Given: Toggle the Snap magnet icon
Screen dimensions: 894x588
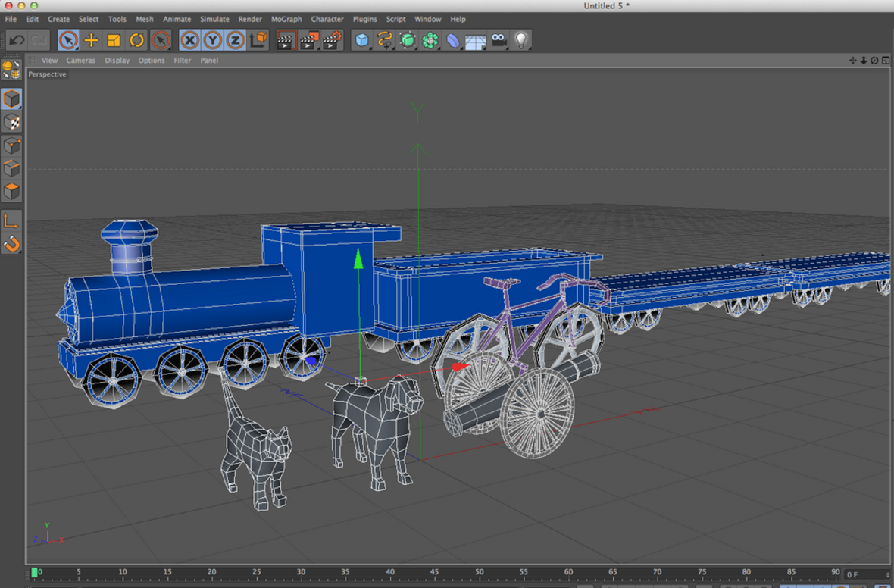Looking at the screenshot, I should coord(11,244).
